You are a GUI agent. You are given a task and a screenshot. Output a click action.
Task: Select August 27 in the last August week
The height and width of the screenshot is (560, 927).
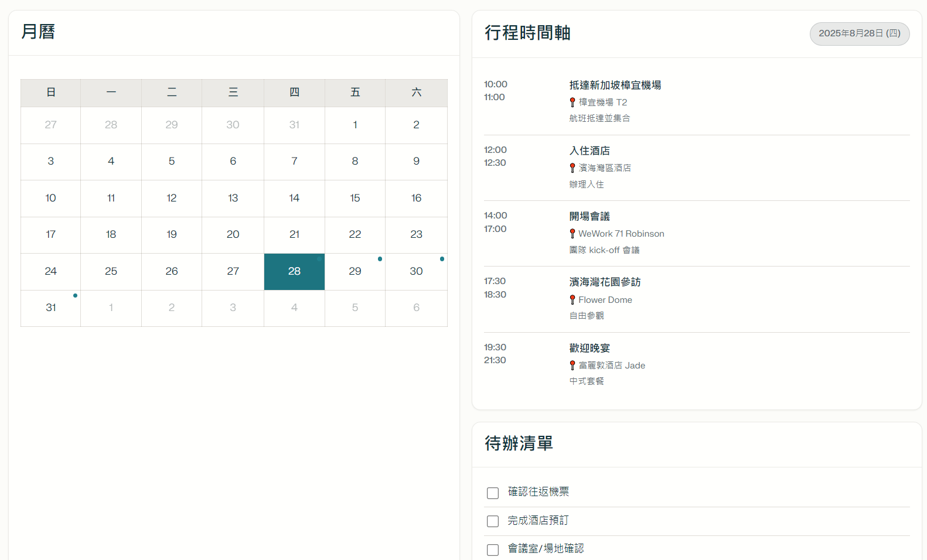pyautogui.click(x=233, y=271)
